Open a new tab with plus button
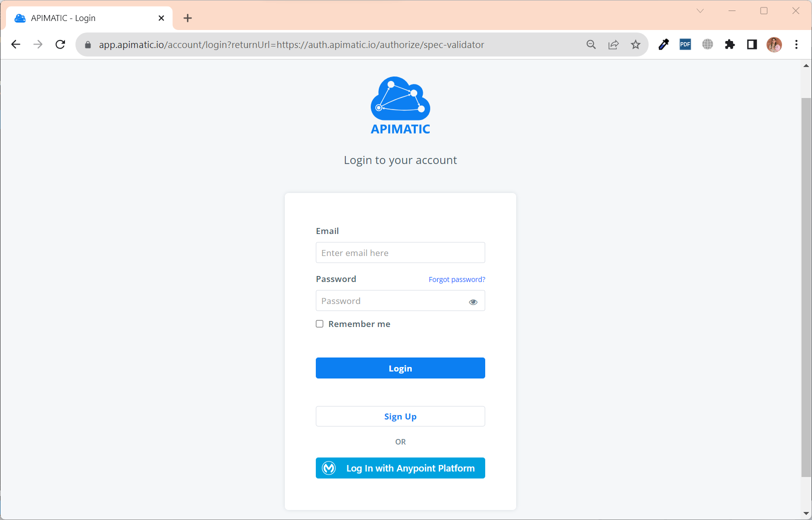This screenshot has width=812, height=520. click(188, 18)
